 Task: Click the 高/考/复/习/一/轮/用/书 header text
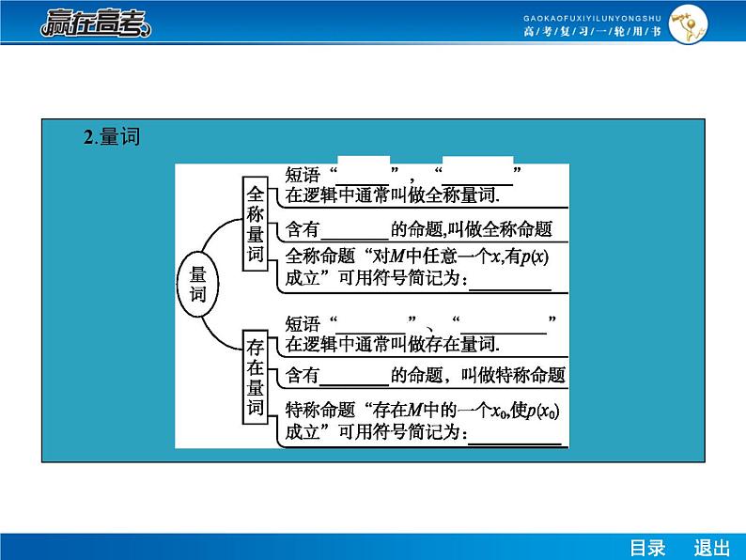pos(592,31)
